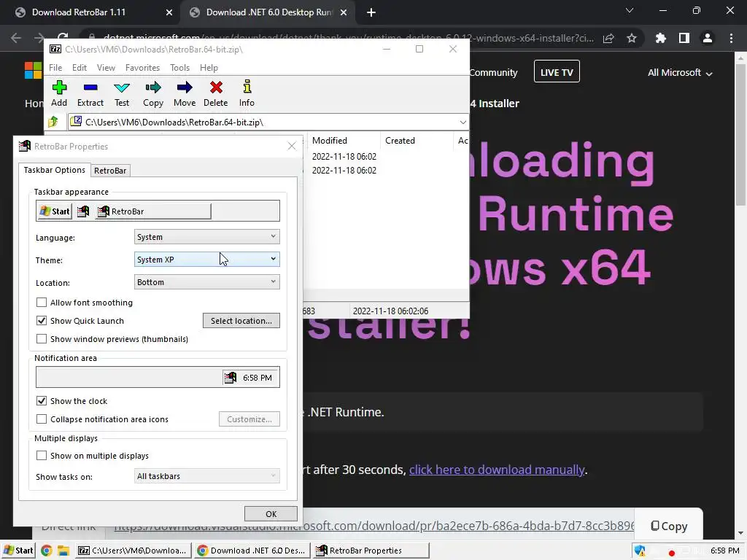Switch to the Download .NET 6.0 taskbar button

tap(252, 551)
